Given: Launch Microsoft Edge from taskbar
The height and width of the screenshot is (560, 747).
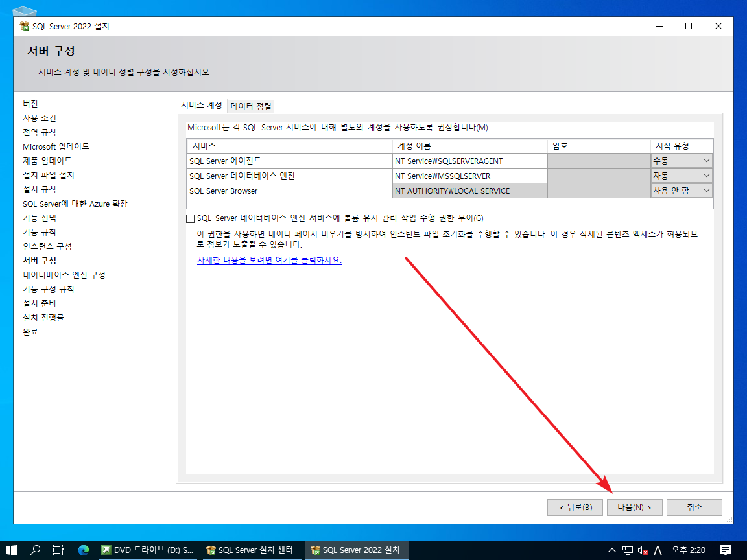Looking at the screenshot, I should [83, 550].
